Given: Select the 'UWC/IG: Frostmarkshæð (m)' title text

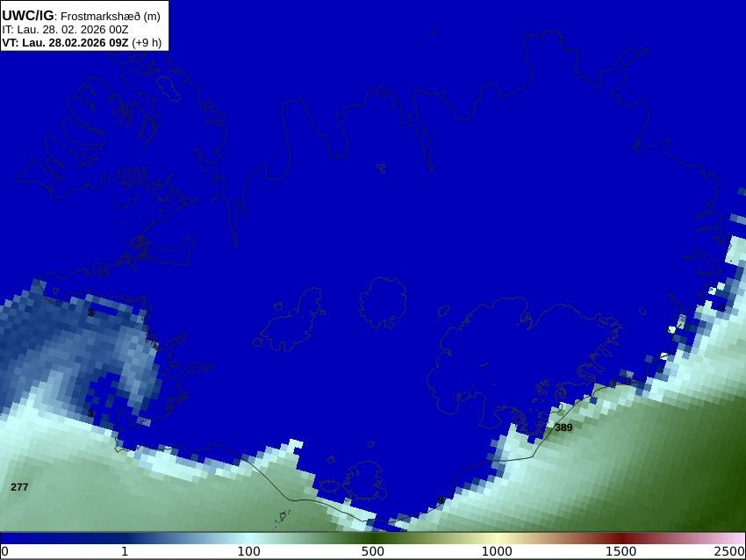Looking at the screenshot, I should (81, 16).
